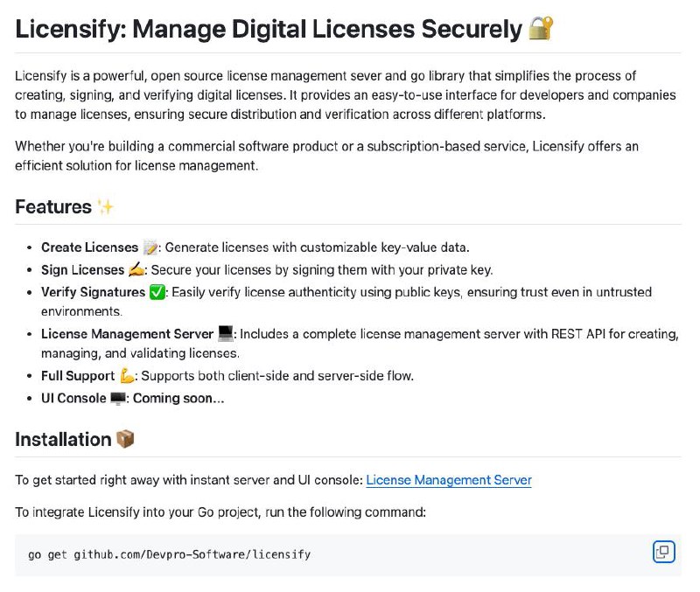Click the desktop monitor emoji after UI Console
Viewport: 700px width, 592px height.
pos(118,398)
